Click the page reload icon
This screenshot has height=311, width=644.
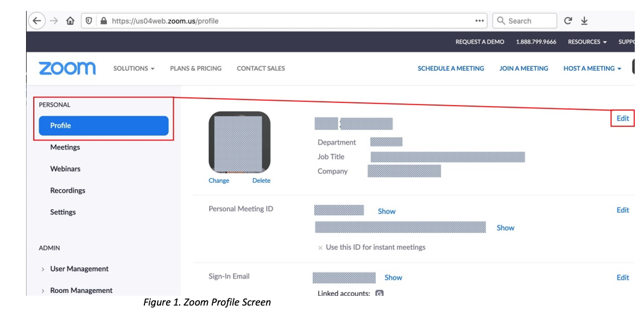pos(568,21)
